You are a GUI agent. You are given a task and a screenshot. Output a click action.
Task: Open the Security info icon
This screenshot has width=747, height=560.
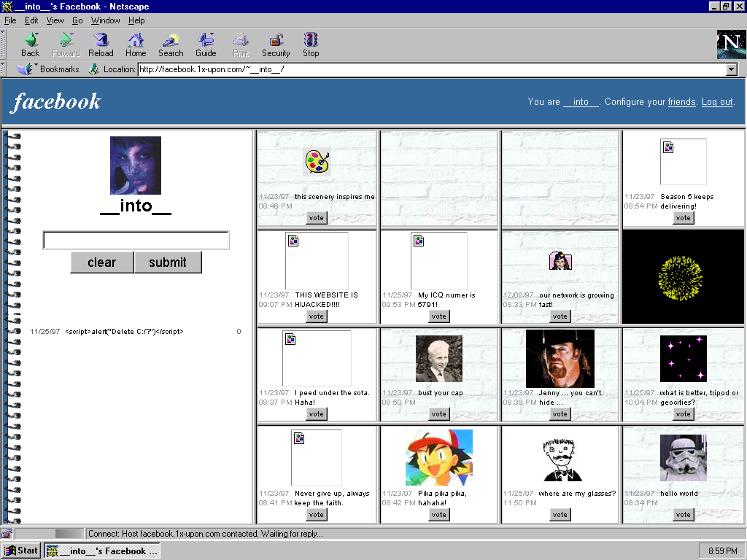[276, 44]
